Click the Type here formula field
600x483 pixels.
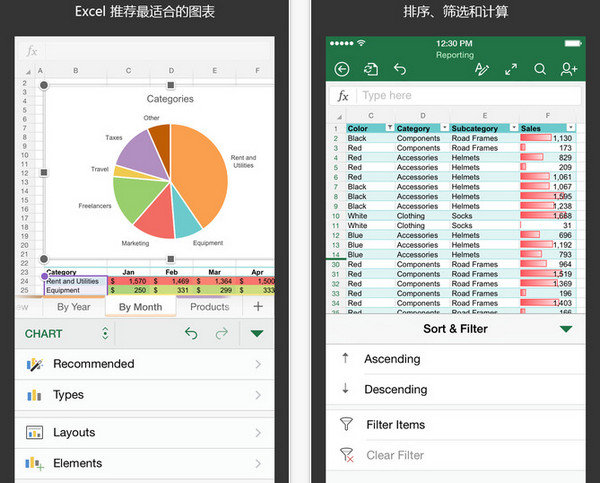tap(468, 96)
